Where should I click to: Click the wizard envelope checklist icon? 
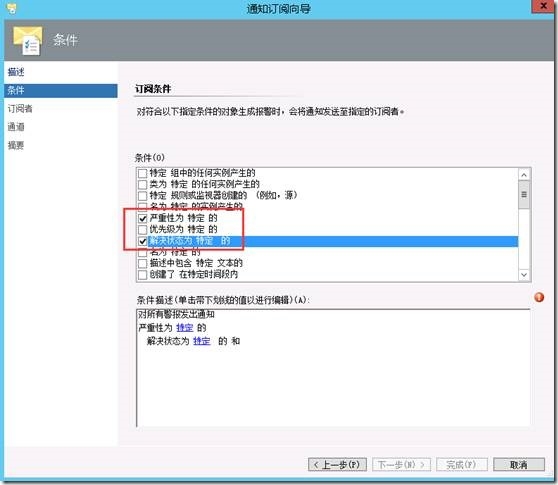point(27,40)
